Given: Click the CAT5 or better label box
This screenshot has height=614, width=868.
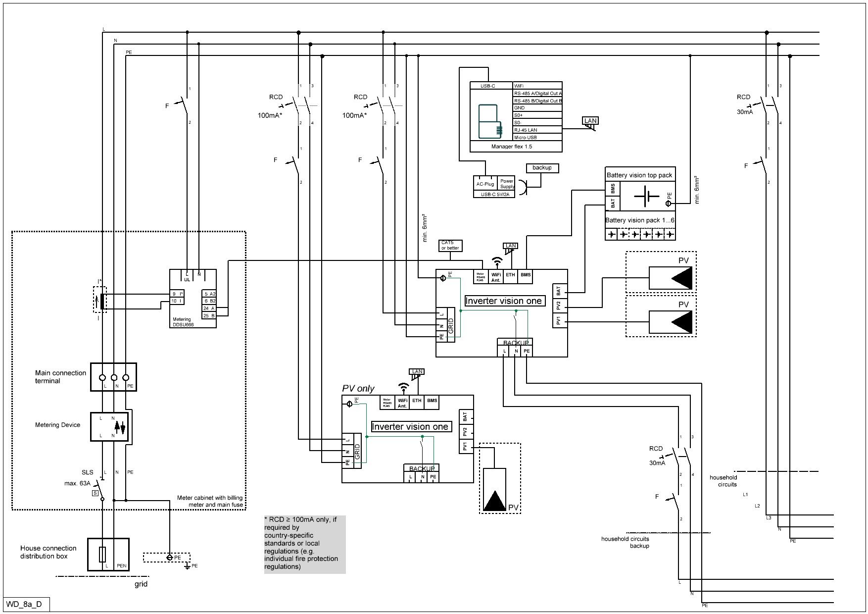Looking at the screenshot, I should 450,246.
